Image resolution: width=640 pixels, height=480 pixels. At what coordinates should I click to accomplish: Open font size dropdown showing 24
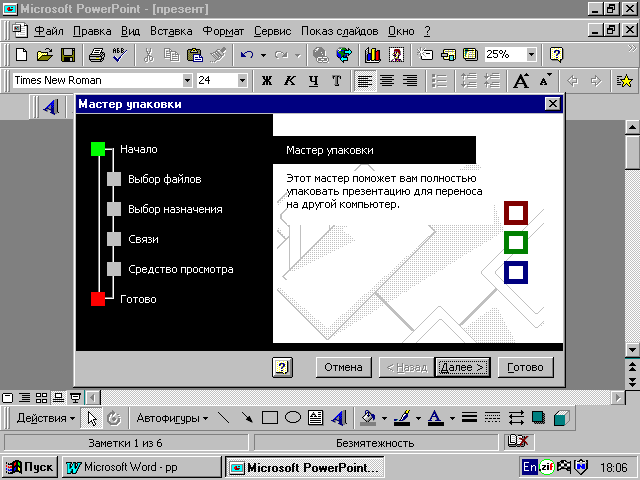click(242, 80)
